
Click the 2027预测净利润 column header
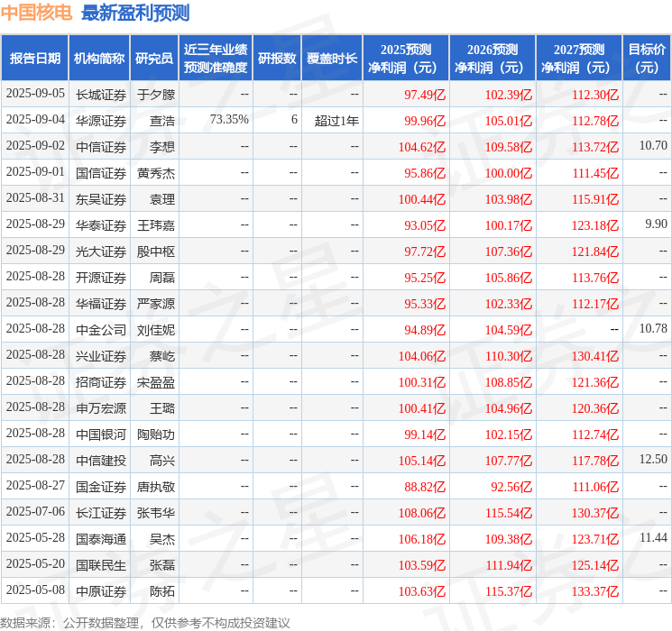(579, 59)
